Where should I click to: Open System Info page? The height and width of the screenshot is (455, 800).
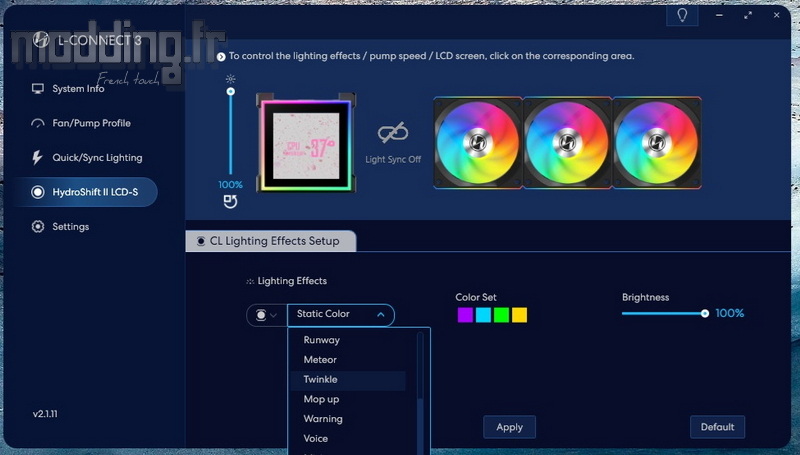click(x=78, y=89)
